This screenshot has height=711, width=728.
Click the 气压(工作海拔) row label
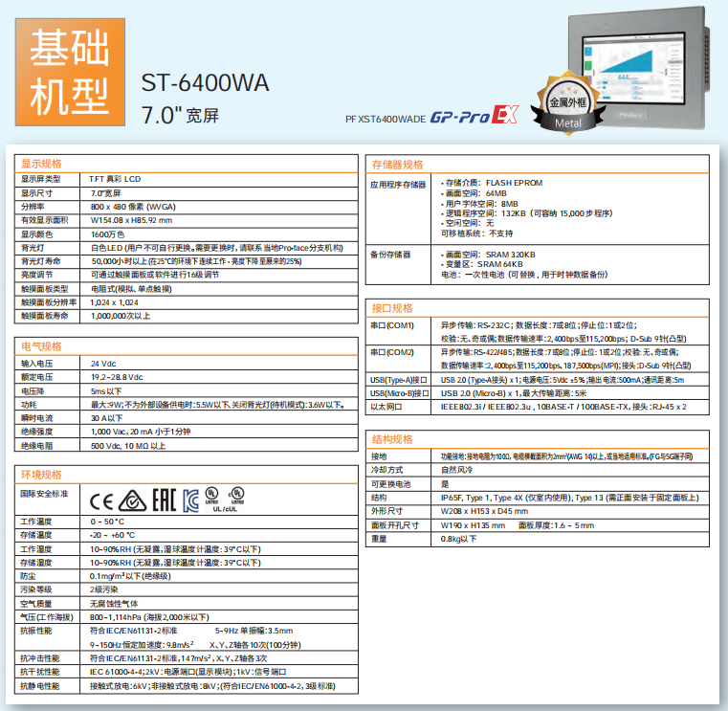[x=47, y=617]
